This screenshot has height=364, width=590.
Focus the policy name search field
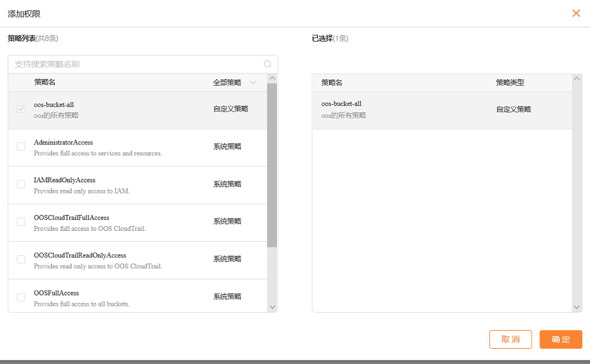pos(135,64)
